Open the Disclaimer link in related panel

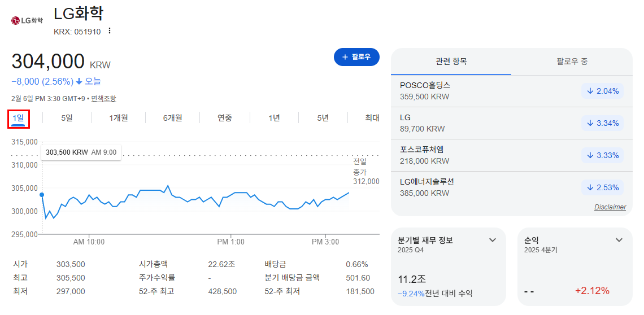click(610, 207)
